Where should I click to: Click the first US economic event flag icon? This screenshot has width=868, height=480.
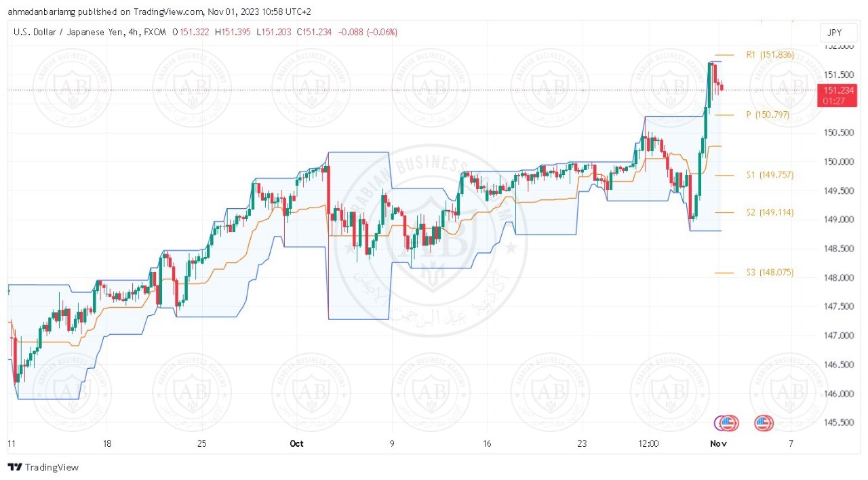click(x=728, y=423)
